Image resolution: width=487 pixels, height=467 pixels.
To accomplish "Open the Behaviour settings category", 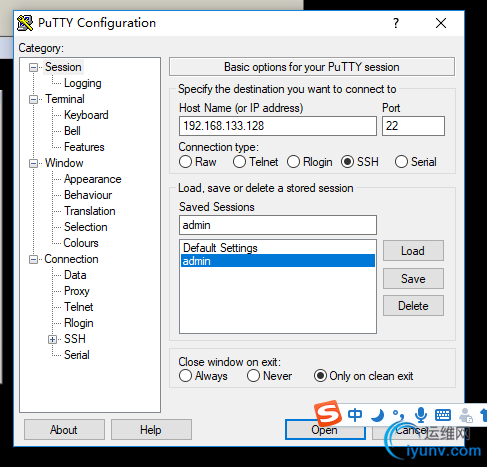I will tap(88, 195).
